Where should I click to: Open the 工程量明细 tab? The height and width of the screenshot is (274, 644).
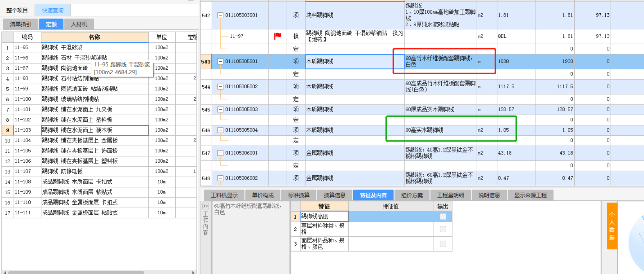pos(451,195)
